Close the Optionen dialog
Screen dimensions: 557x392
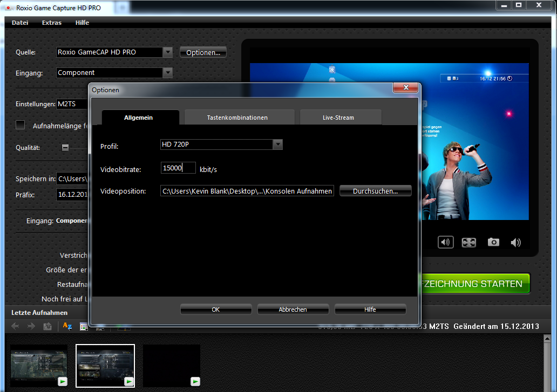(405, 87)
